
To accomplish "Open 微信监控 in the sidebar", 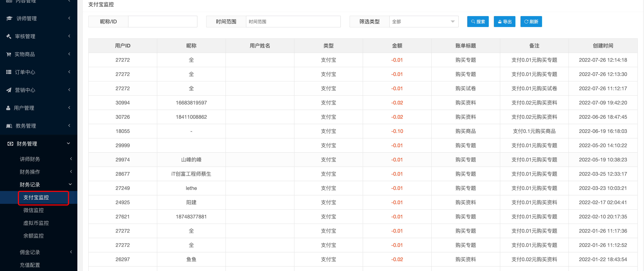I will coord(34,210).
